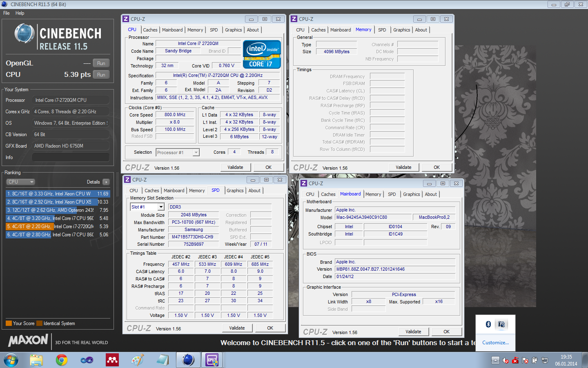The height and width of the screenshot is (368, 588).
Task: Open the red Mendeley icon in taskbar
Action: tap(112, 360)
